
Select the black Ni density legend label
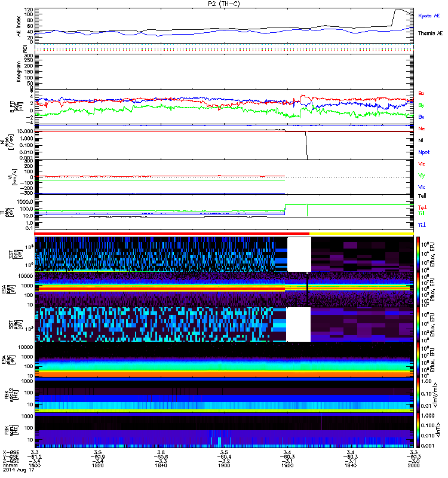click(421, 140)
